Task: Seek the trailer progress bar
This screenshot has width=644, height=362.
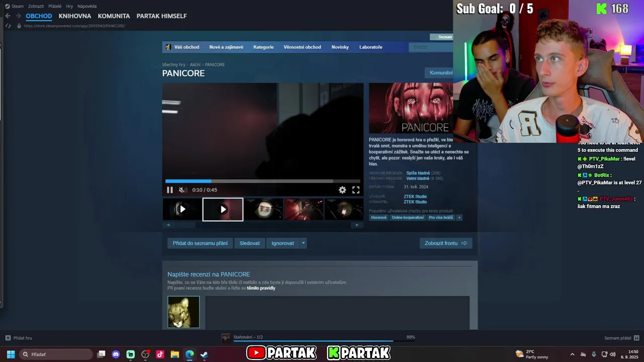Action: pos(263,181)
